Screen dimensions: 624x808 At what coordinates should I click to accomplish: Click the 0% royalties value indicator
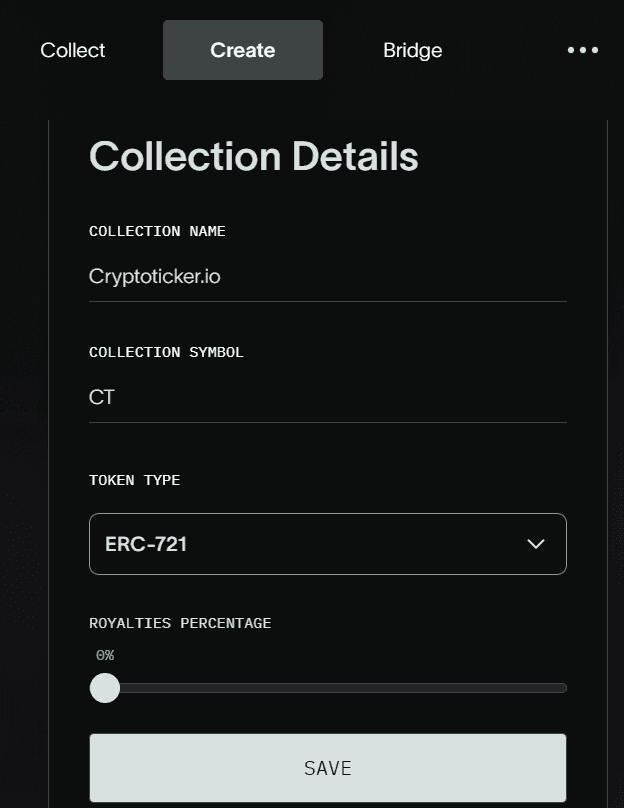[x=105, y=655]
